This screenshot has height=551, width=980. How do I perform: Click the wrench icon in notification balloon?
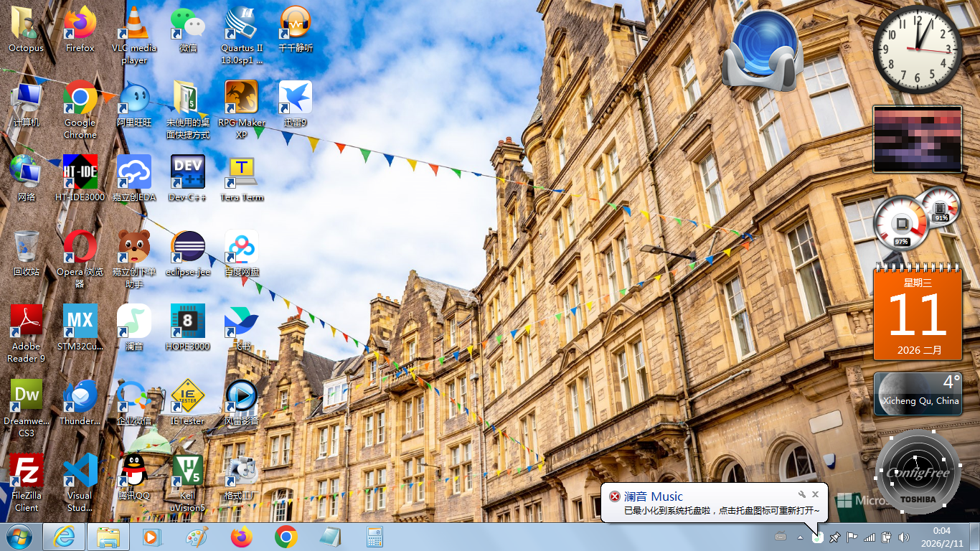(802, 494)
